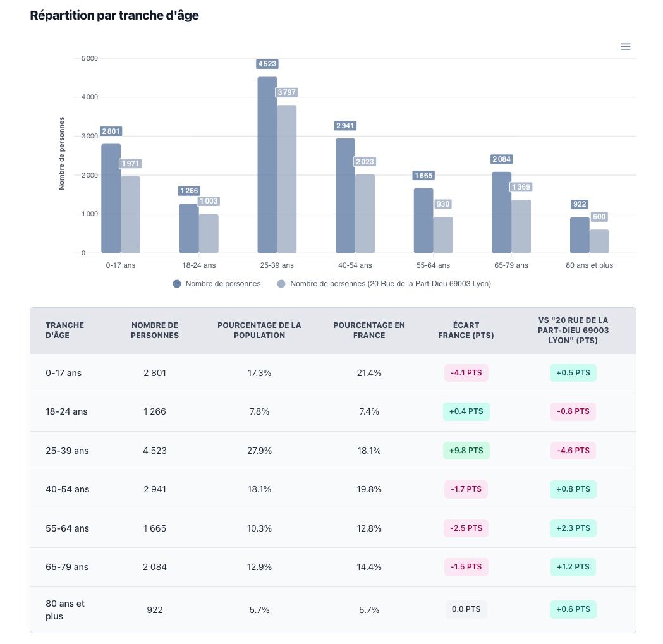Click the -4.1 PTS pink badge
Image resolution: width=663 pixels, height=644 pixels.
pos(466,373)
